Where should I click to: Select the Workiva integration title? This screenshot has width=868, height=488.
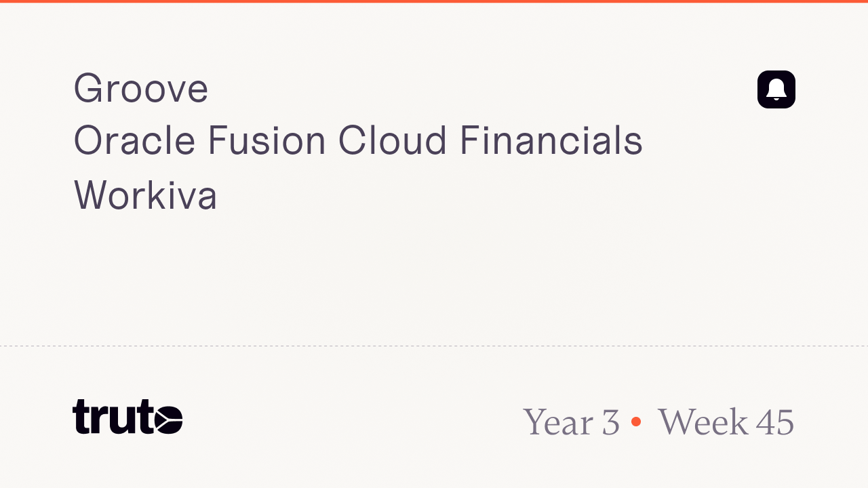pos(145,196)
